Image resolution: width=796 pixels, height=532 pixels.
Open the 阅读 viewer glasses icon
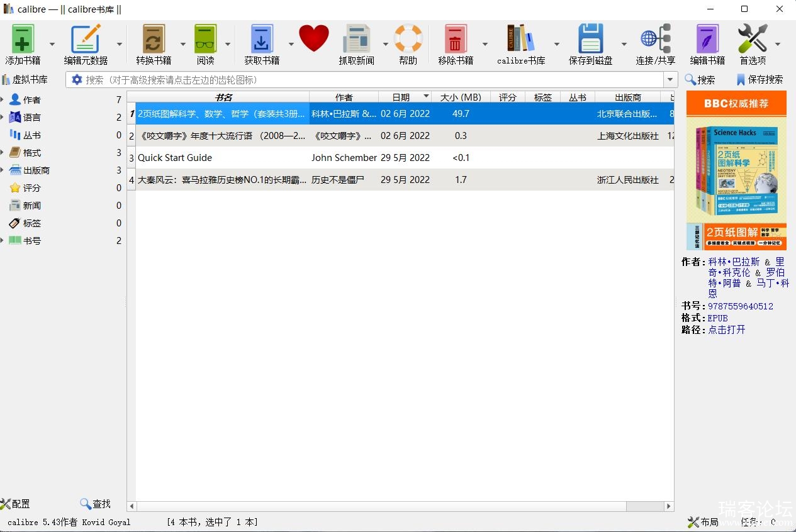[205, 39]
